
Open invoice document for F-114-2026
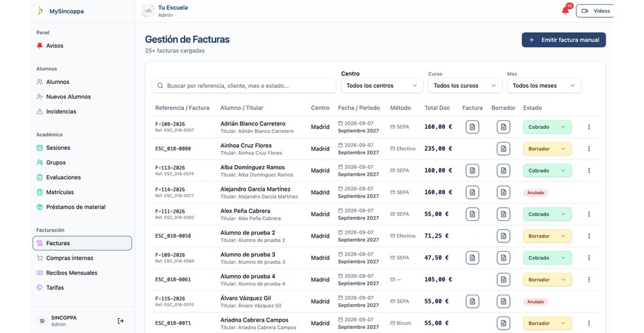[472, 193]
